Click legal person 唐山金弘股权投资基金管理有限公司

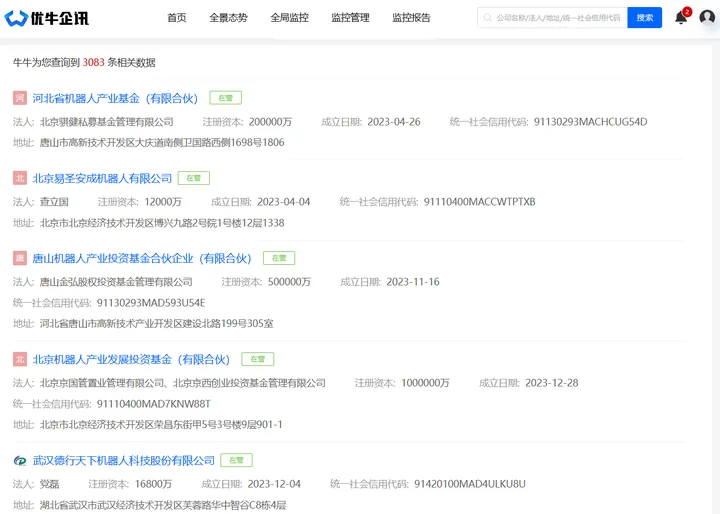(x=116, y=282)
